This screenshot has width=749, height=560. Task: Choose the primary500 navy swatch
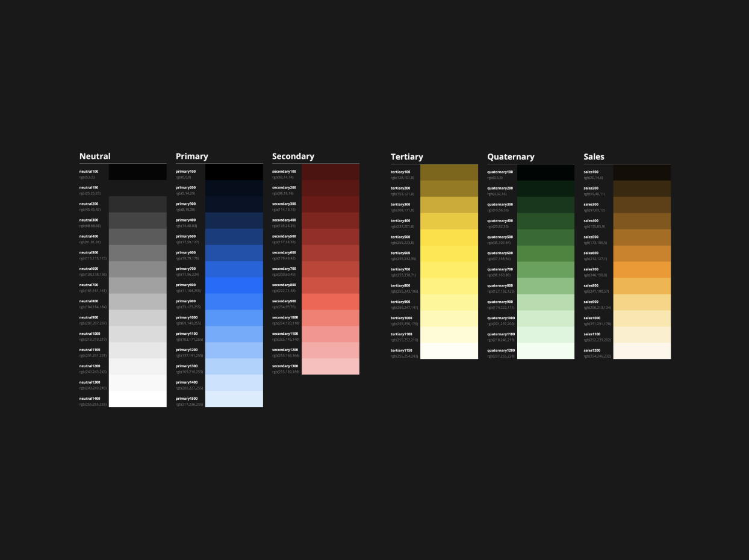[x=234, y=237]
